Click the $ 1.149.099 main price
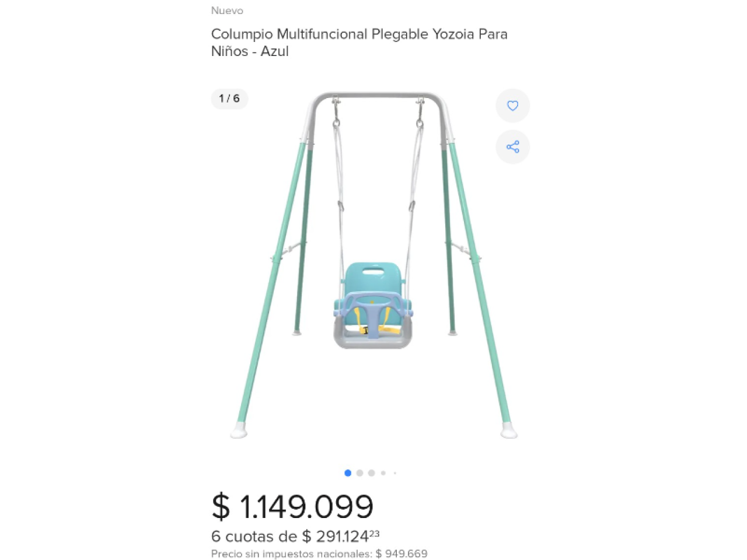This screenshot has width=747, height=560. pos(292,506)
